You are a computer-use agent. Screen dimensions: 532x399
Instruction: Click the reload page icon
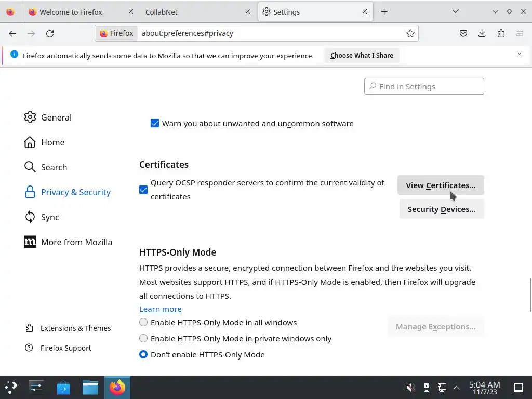click(x=50, y=33)
